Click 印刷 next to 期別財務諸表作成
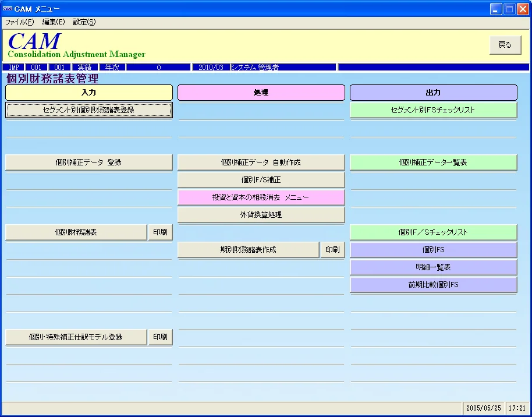 (332, 250)
